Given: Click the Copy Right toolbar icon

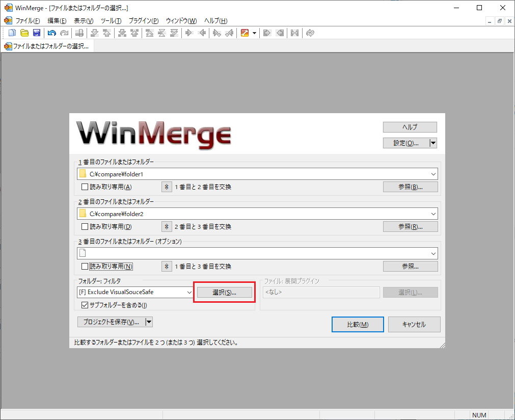Looking at the screenshot, I should [x=189, y=33].
